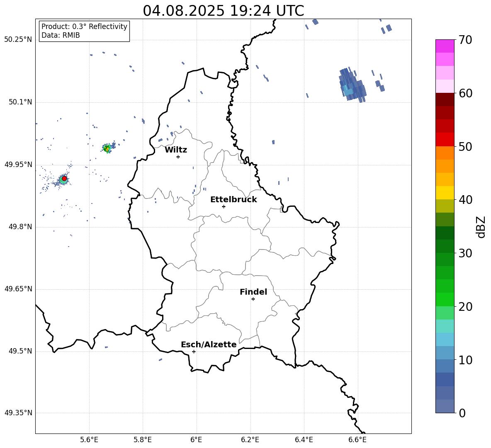The image size is (491, 448).
Task: Click 'Data: RMIB' label
Action: (x=61, y=35)
